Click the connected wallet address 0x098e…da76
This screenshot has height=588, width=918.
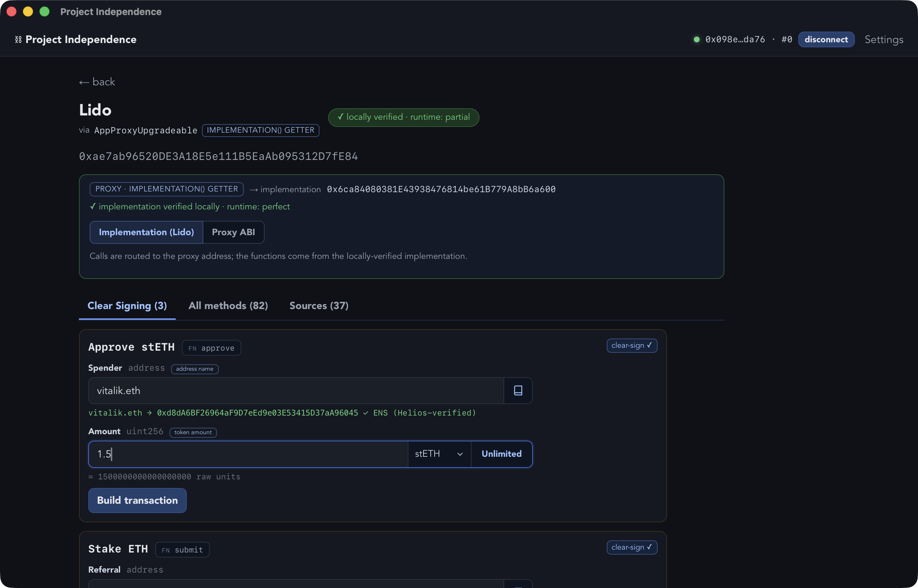[x=735, y=39]
